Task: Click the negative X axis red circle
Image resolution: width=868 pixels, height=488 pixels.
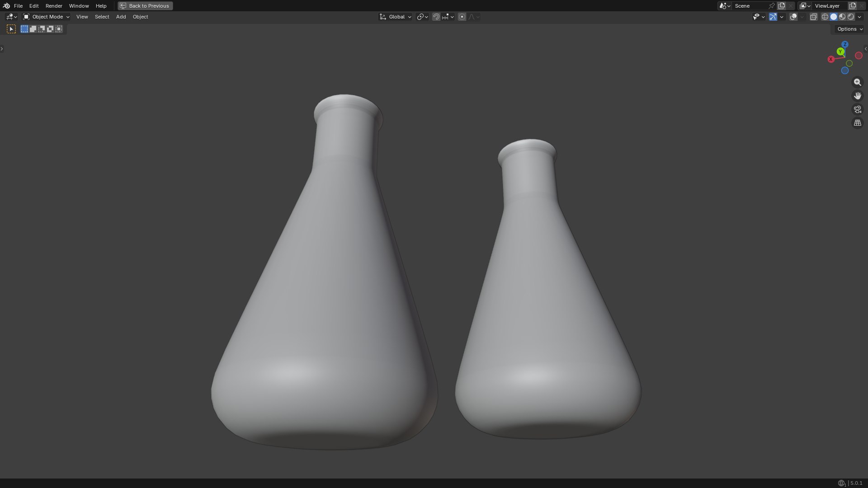Action: (859, 56)
